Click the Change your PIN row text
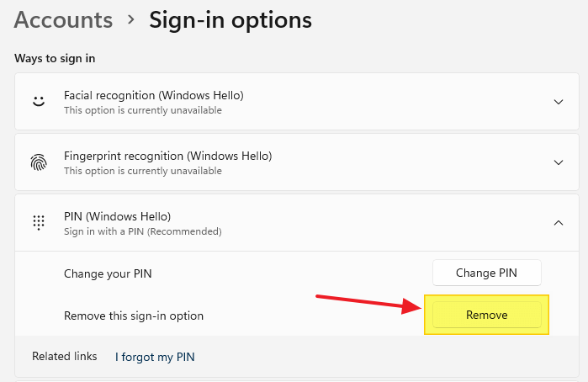The image size is (588, 382). click(106, 273)
